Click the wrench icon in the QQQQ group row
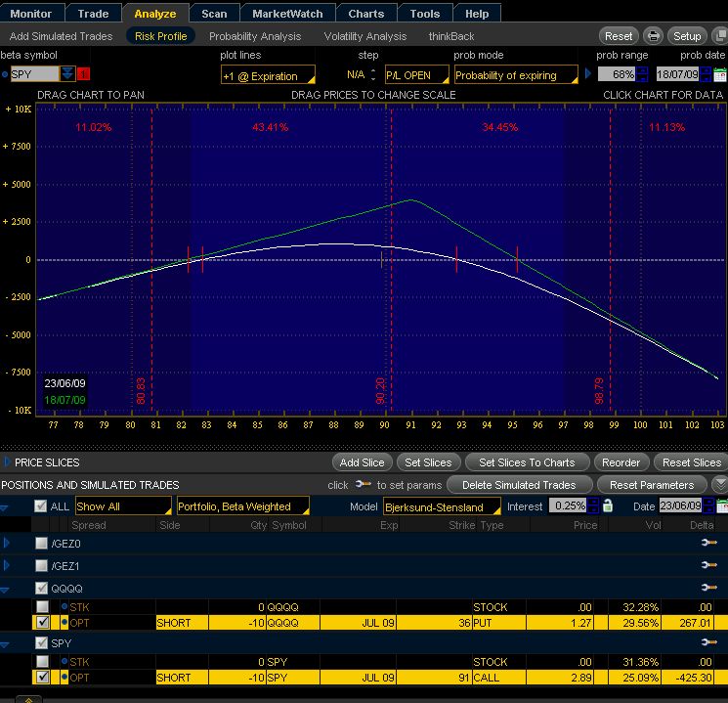 coord(708,589)
